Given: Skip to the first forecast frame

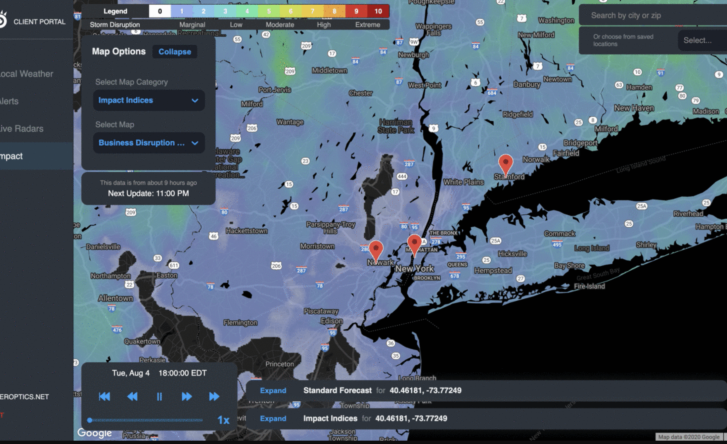Looking at the screenshot, I should pyautogui.click(x=102, y=397).
